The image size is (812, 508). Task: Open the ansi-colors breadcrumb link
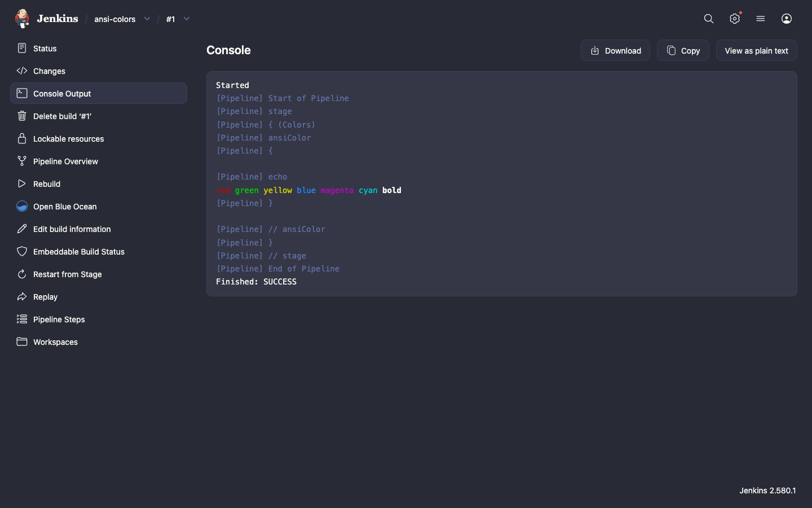tap(115, 19)
